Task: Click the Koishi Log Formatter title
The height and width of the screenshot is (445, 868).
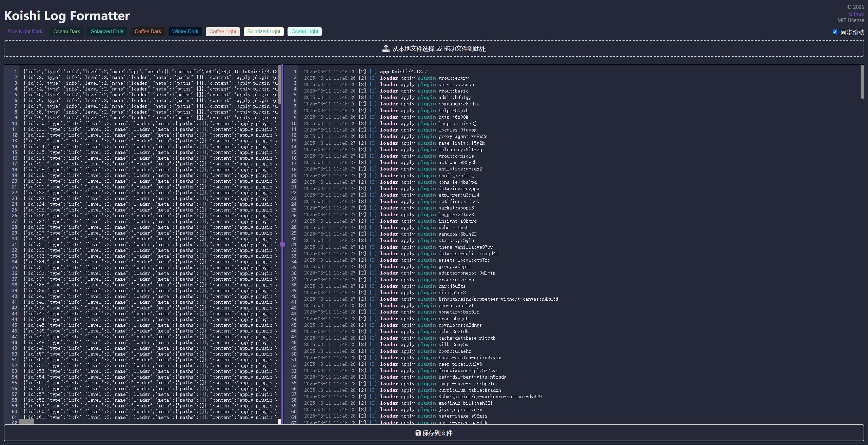Action: (x=67, y=16)
